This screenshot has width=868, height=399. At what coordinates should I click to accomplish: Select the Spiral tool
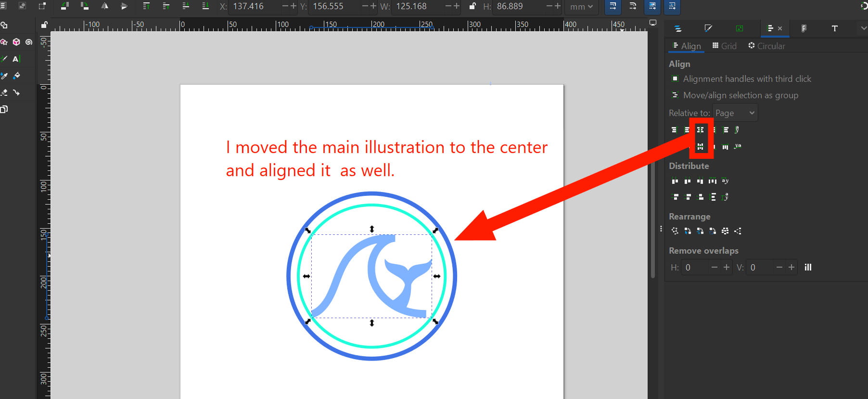[29, 42]
